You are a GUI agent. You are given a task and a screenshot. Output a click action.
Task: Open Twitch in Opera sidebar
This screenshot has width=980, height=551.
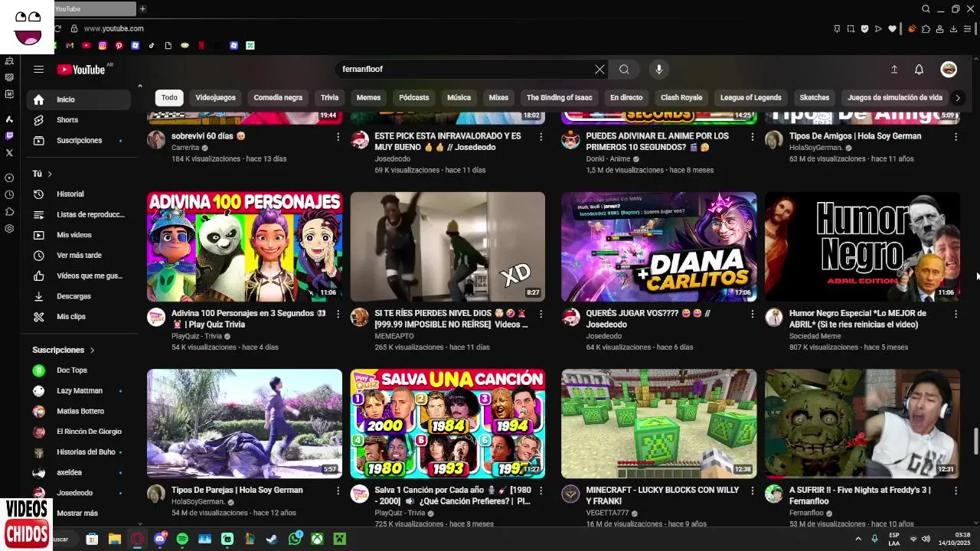point(9,136)
